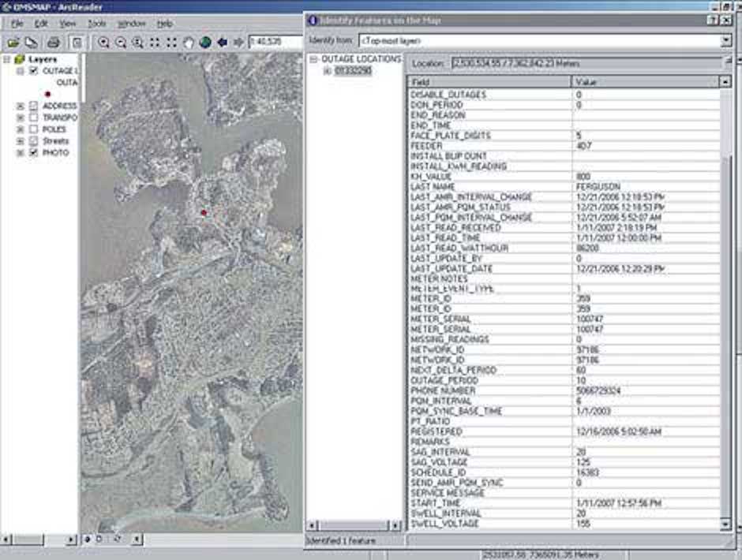Expand the Streets layer in table of contents
The height and width of the screenshot is (560, 742).
click(x=21, y=141)
